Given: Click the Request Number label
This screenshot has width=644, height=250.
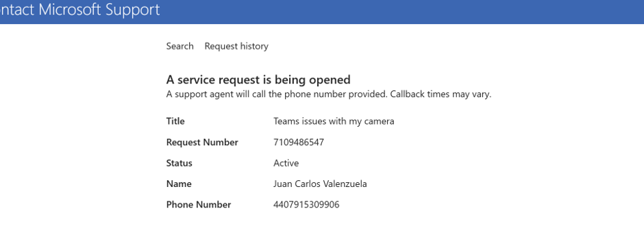Looking at the screenshot, I should [202, 142].
